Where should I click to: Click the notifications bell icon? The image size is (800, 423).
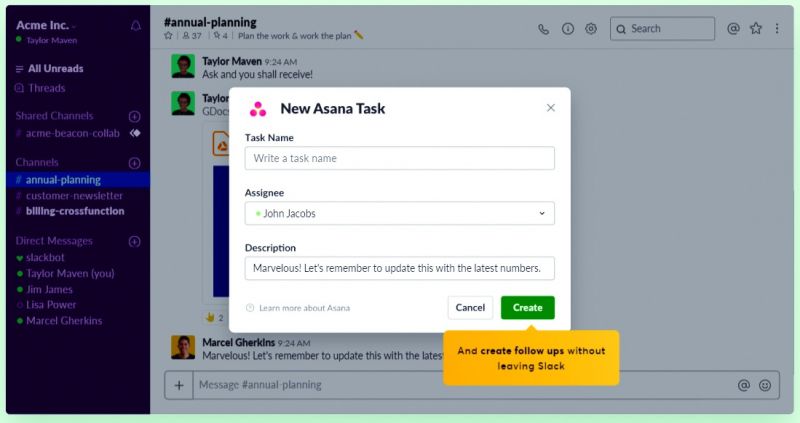(136, 26)
